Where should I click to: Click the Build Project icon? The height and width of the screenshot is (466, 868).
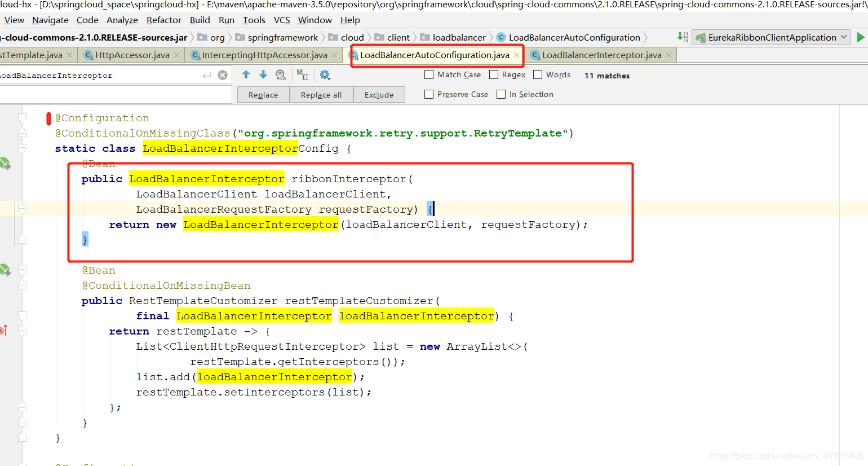click(683, 37)
